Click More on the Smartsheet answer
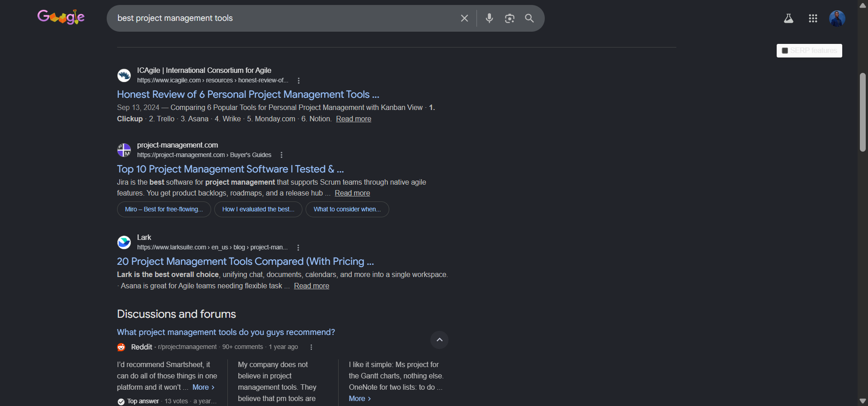Viewport: 868px width, 406px height. (x=203, y=387)
